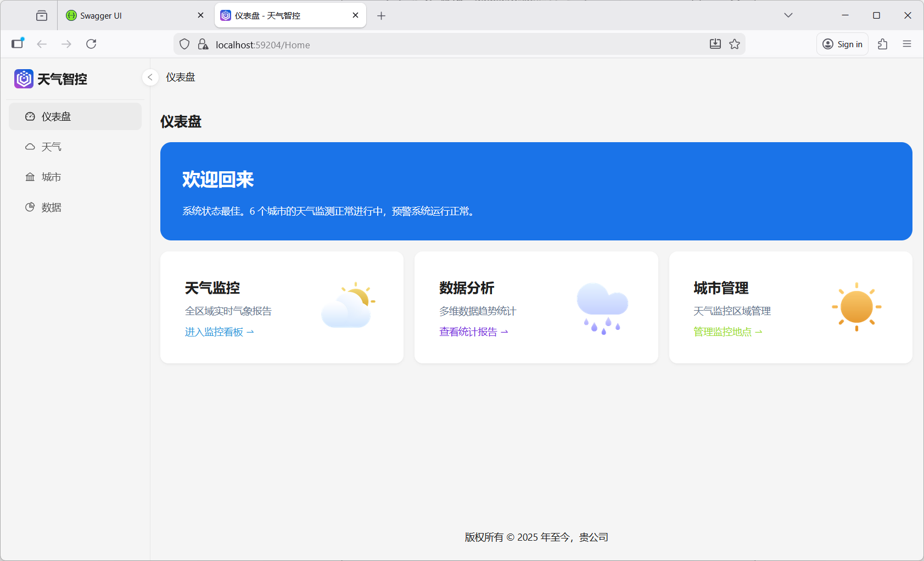Open a new browser tab

pyautogui.click(x=381, y=16)
